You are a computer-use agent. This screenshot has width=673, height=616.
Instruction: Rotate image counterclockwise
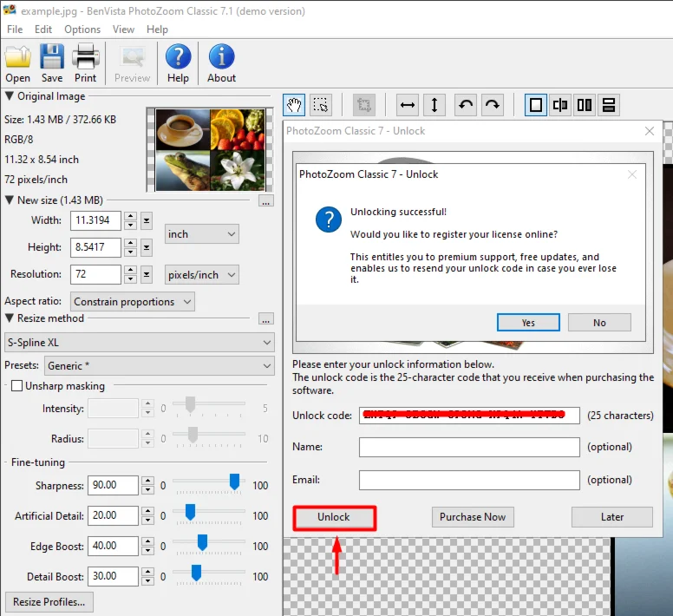466,105
